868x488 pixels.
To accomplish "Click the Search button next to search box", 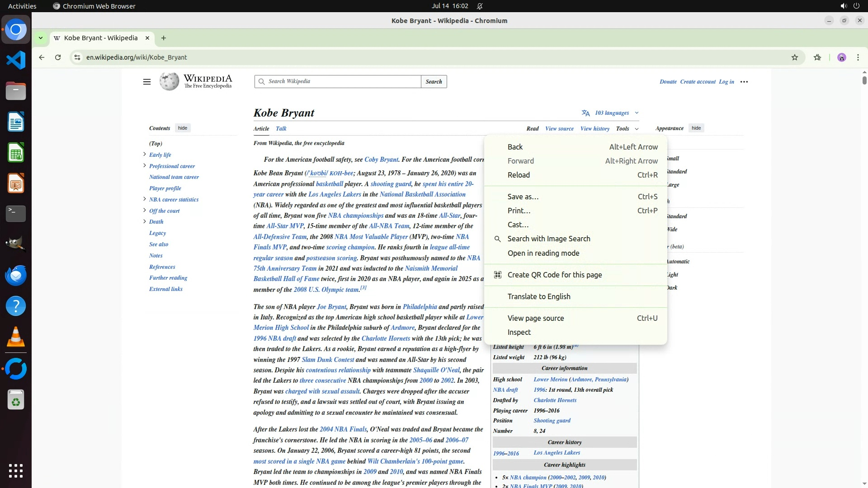I will [x=434, y=82].
